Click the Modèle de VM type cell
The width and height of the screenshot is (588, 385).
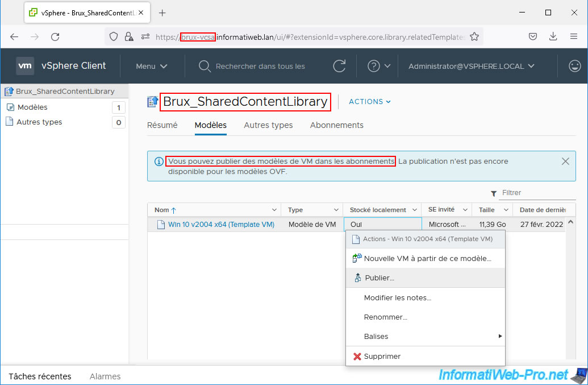point(312,225)
